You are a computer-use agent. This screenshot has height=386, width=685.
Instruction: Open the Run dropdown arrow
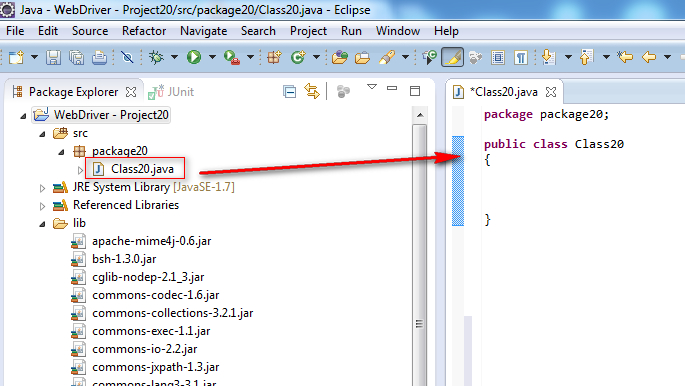click(x=212, y=57)
